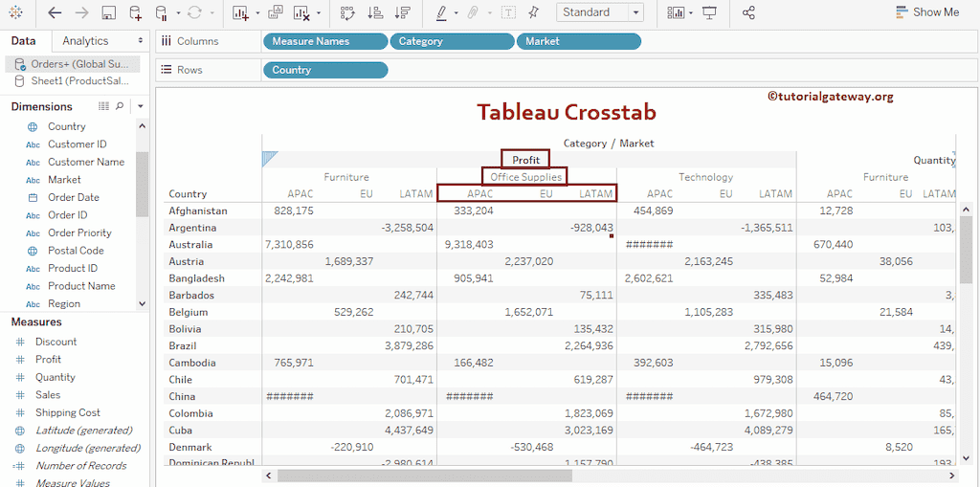The width and height of the screenshot is (980, 487).
Task: Click the cell value 828,175
Action: (x=294, y=211)
